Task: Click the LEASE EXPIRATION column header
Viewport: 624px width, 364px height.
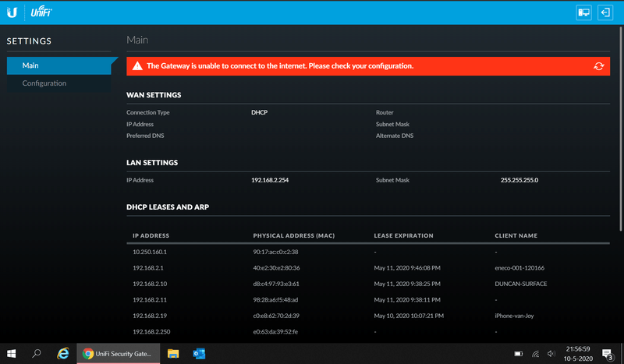Action: point(403,235)
